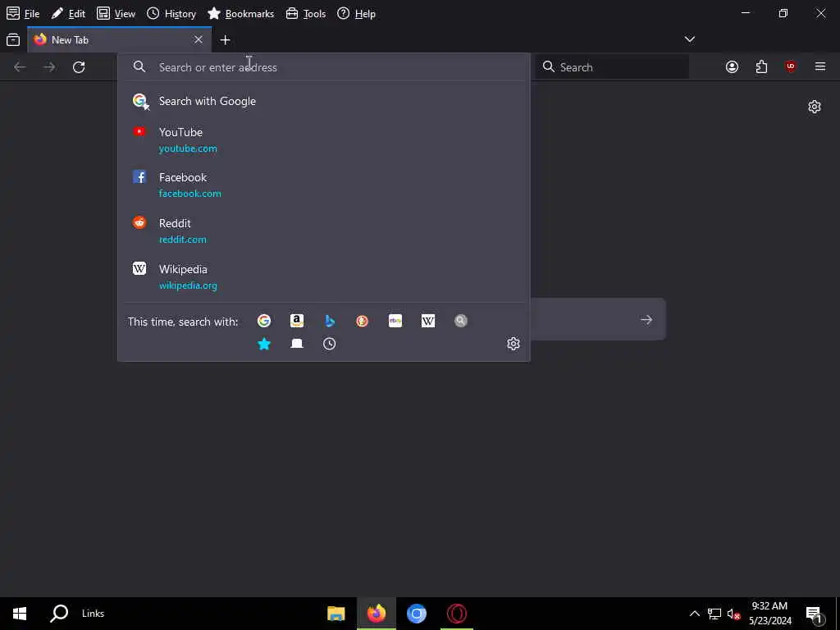Open the hamburger application menu
This screenshot has height=630, width=840.
[x=820, y=66]
